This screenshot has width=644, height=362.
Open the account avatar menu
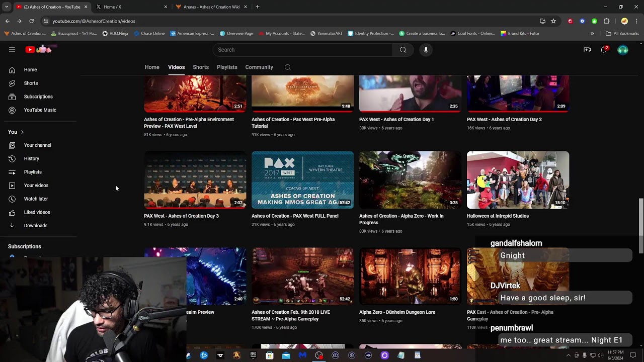click(623, 50)
